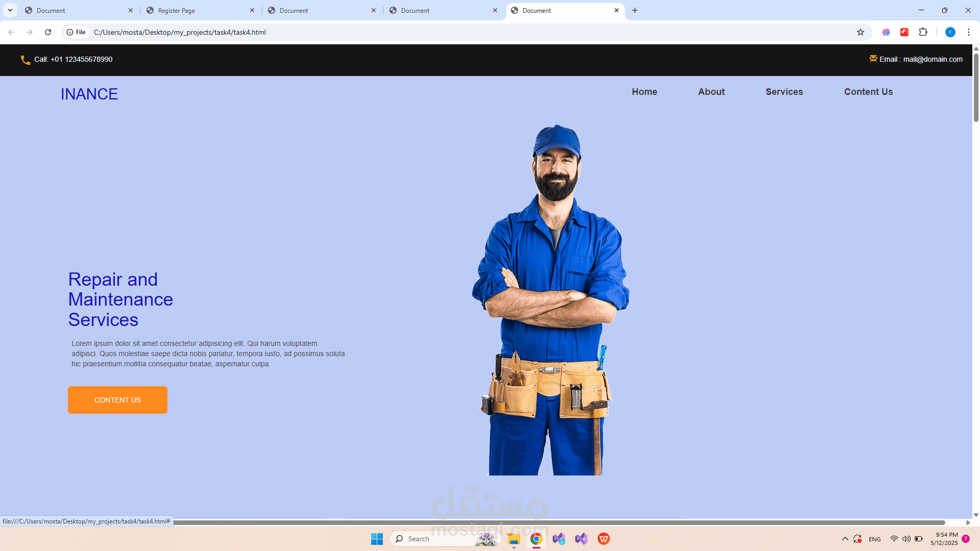The height and width of the screenshot is (551, 980).
Task: Open the Windows Start button
Action: coord(377,539)
